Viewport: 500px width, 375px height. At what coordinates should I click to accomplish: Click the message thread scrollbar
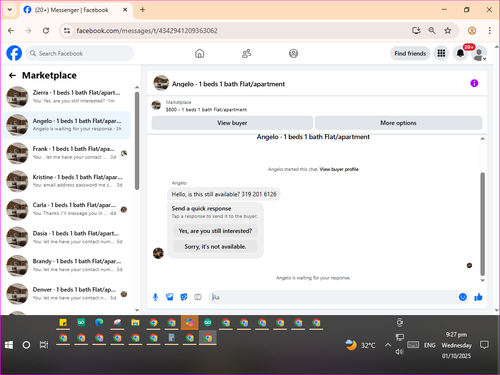coord(482,223)
